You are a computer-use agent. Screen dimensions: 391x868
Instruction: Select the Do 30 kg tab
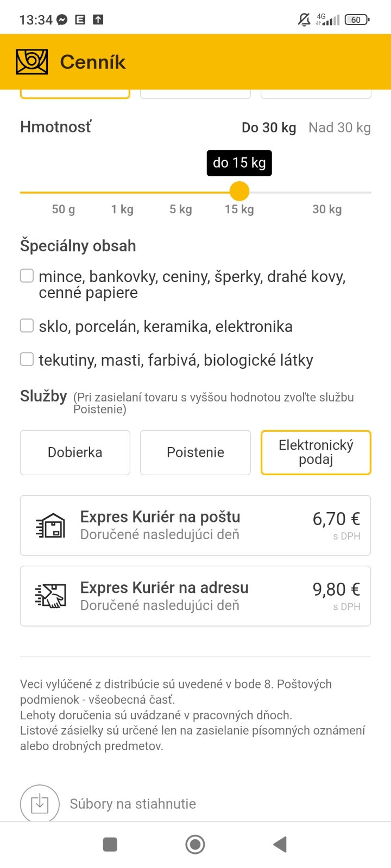click(x=269, y=127)
